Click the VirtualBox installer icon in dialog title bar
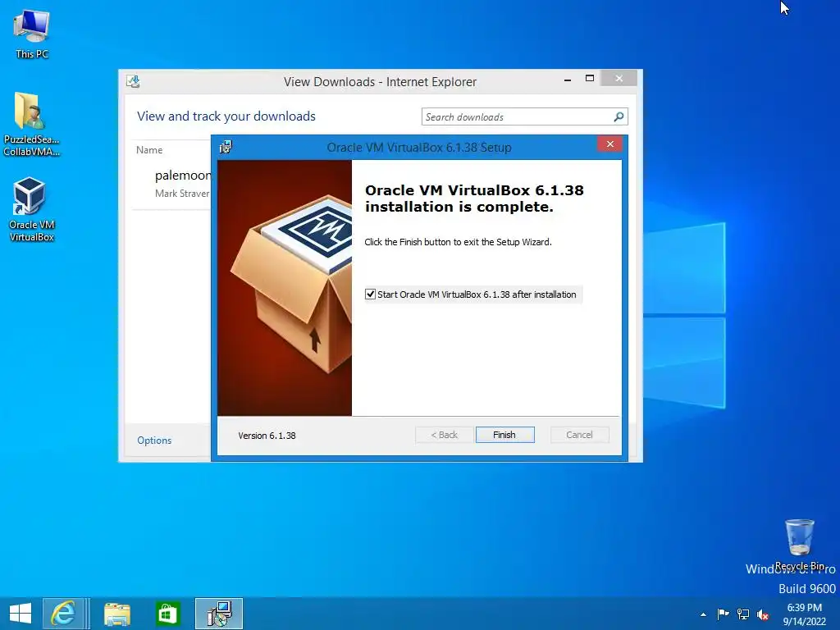 coord(226,147)
